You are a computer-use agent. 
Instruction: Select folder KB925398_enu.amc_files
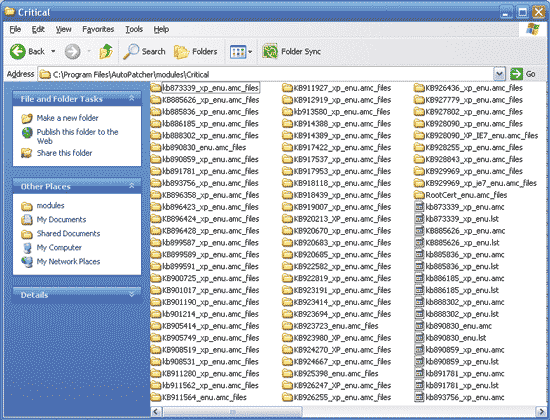(x=330, y=374)
